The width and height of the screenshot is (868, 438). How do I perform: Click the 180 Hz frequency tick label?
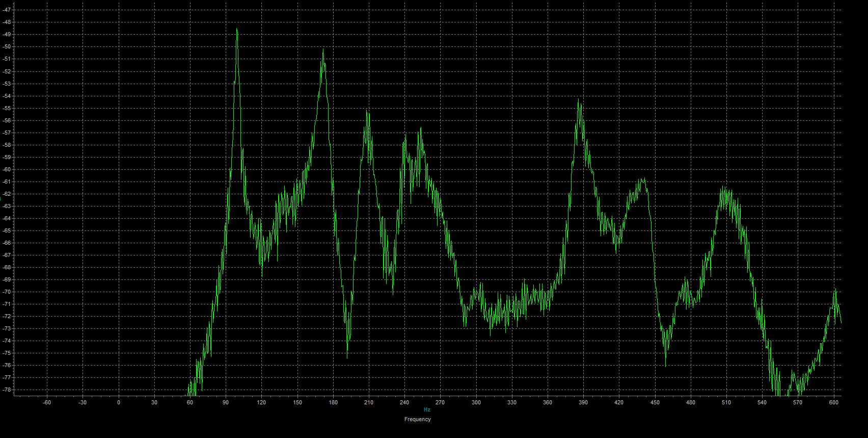[x=333, y=402]
